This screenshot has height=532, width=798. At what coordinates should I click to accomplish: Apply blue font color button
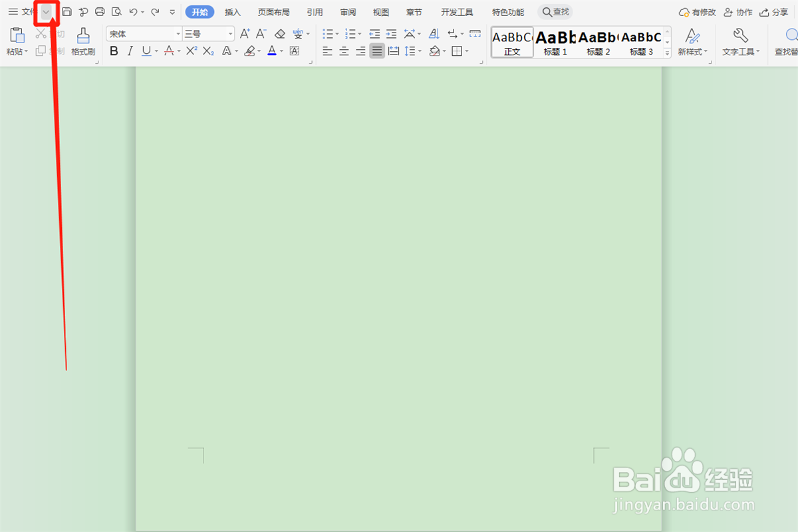(x=271, y=51)
